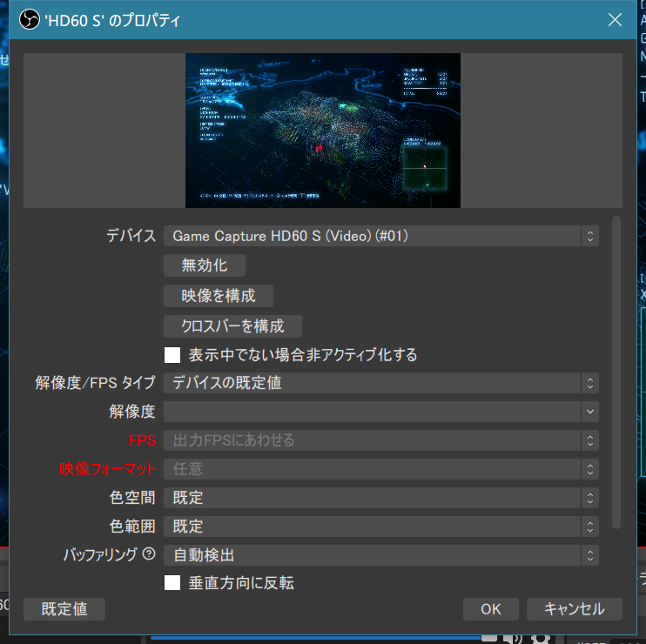Close the HD60 S properties dialog
Screen dimensions: 646x644
tap(615, 20)
